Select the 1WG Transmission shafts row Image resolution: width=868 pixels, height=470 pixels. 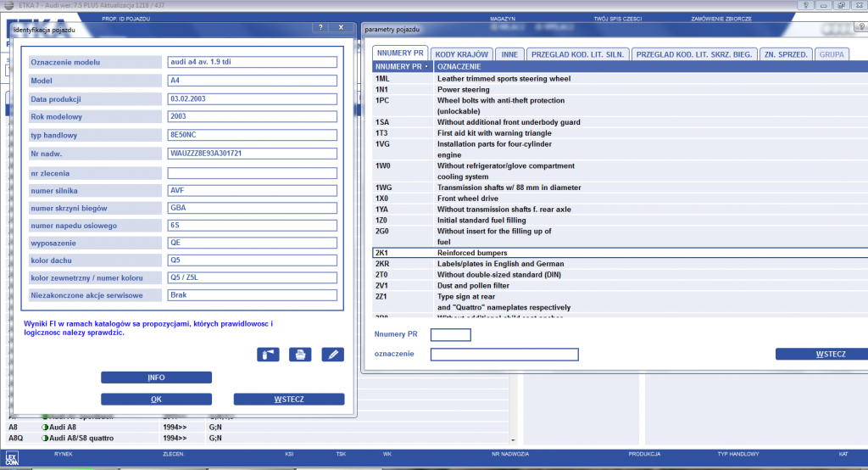[x=620, y=187]
